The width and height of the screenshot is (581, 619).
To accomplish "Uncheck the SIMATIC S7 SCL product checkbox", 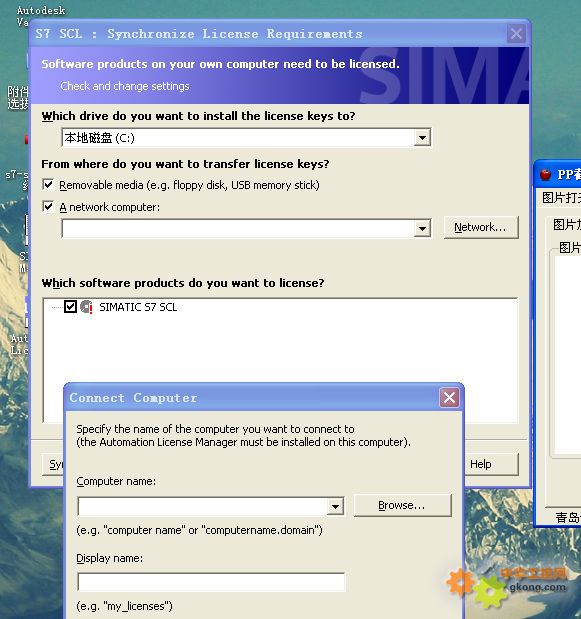I will click(x=70, y=306).
